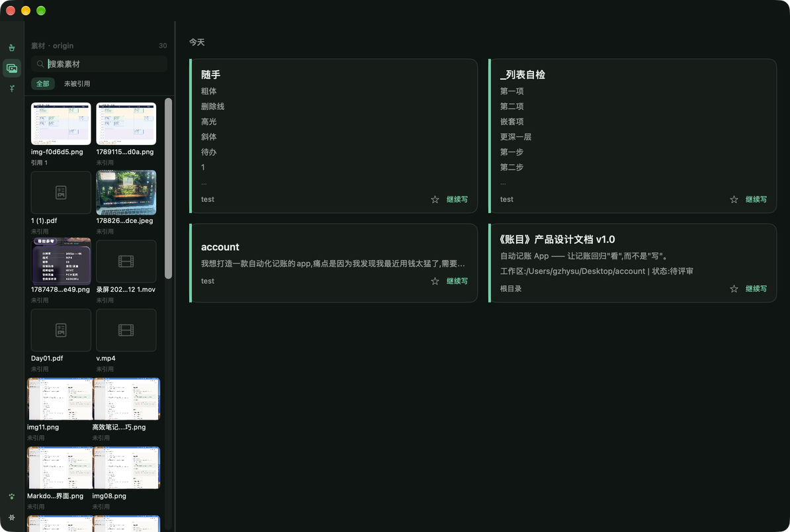This screenshot has height=532, width=790.
Task: Click 继续写 on the 《账目》 design doc card
Action: click(x=756, y=288)
